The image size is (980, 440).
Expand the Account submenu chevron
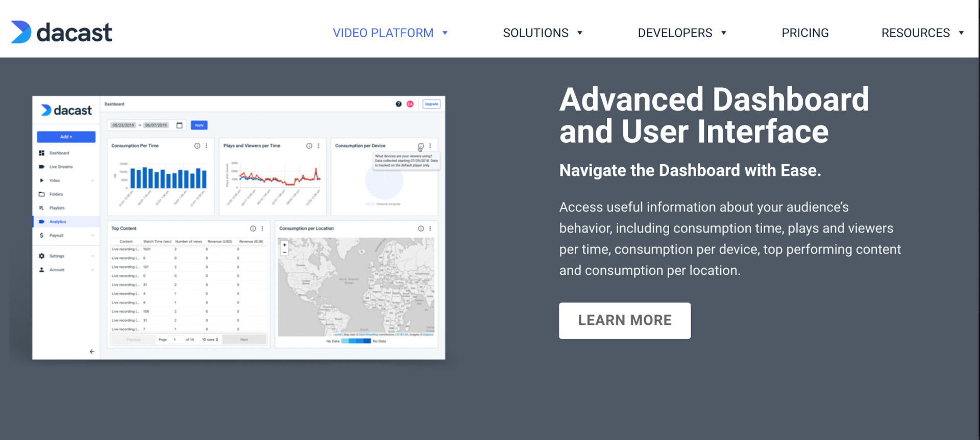[92, 270]
